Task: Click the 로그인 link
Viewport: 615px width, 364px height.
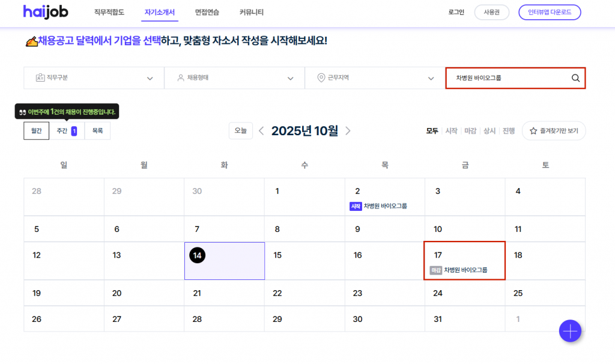Action: 456,13
